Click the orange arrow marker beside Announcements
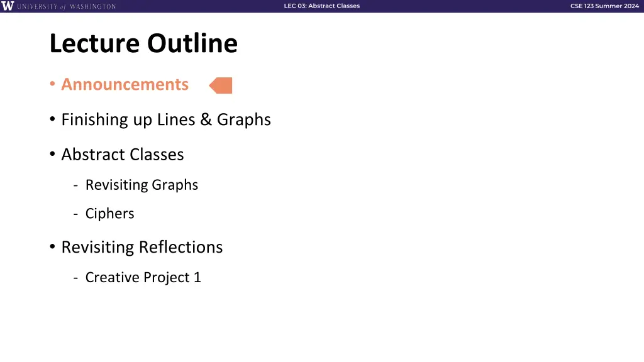This screenshot has height=362, width=644. tap(221, 85)
